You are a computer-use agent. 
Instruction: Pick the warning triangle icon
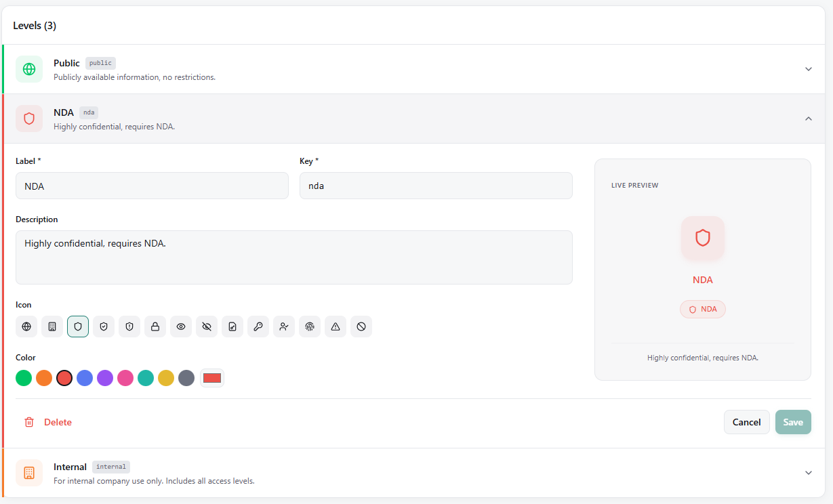coord(336,327)
